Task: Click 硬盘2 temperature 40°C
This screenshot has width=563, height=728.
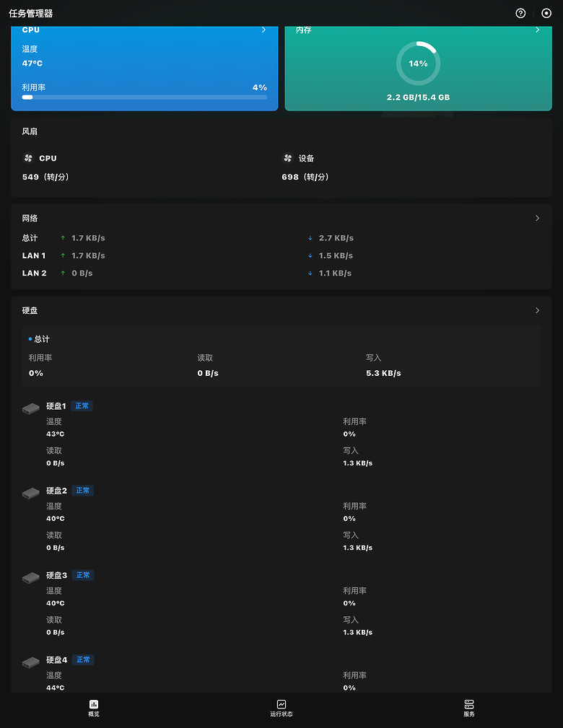Action: [x=56, y=518]
